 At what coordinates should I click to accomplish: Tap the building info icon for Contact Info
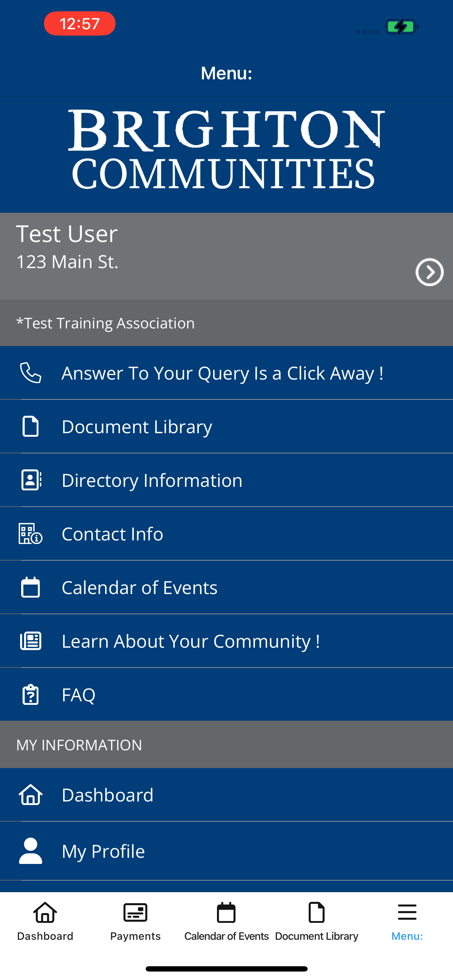tap(30, 533)
